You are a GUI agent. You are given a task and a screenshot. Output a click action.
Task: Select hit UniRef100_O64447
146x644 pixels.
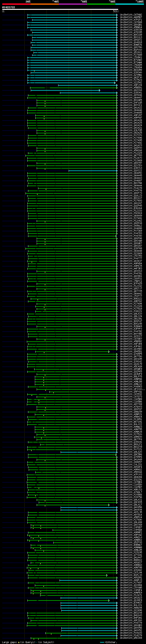(x=131, y=98)
